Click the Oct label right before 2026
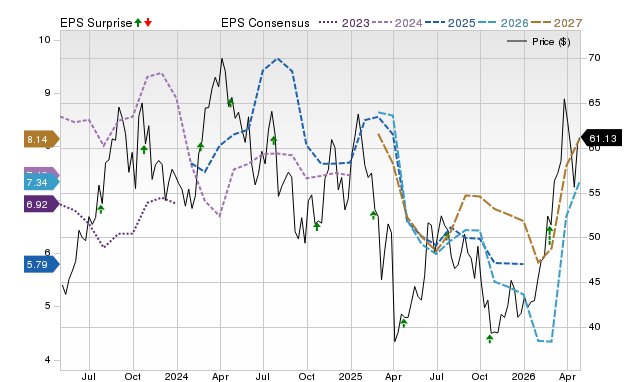 (x=480, y=376)
